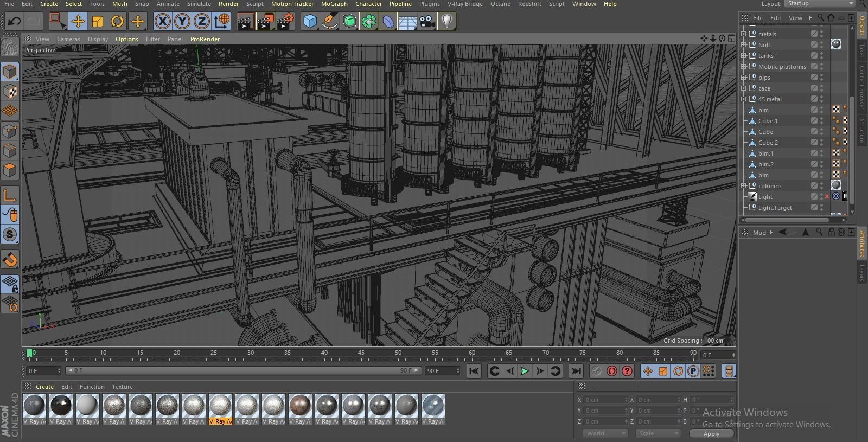Toggle Z axis lock
Screen dimensions: 868x442
202,22
